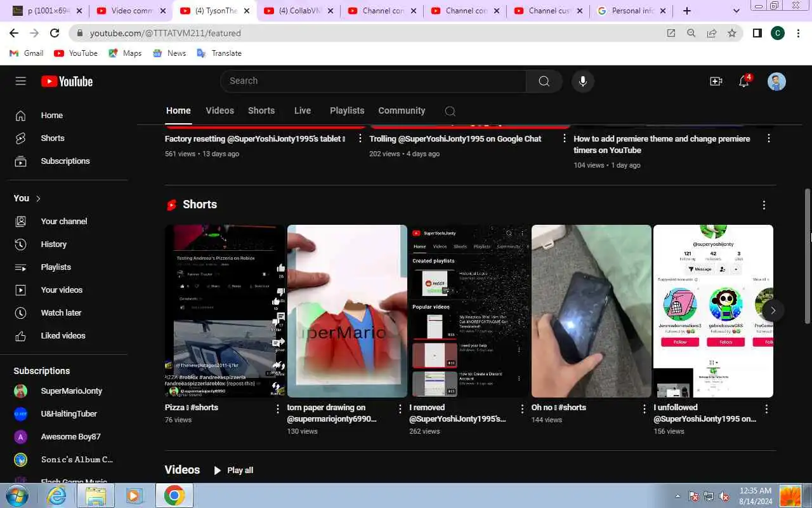
Task: Open options for Trolling video
Action: pos(565,138)
